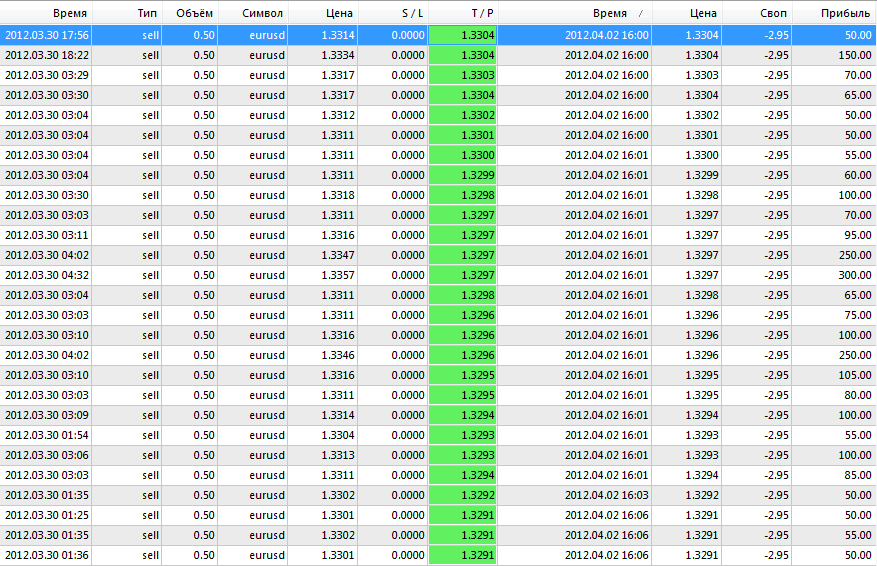
Task: Sort by the Своп column header
Action: 757,13
